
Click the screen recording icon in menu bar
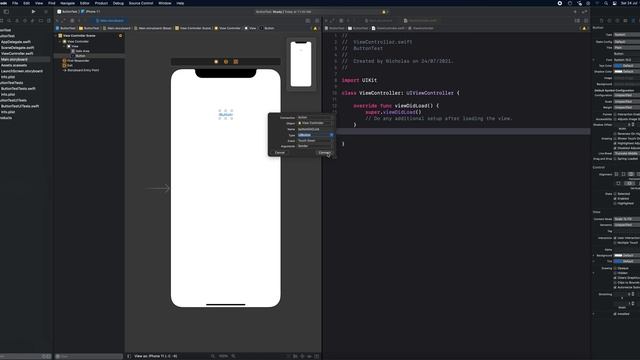pos(560,3)
